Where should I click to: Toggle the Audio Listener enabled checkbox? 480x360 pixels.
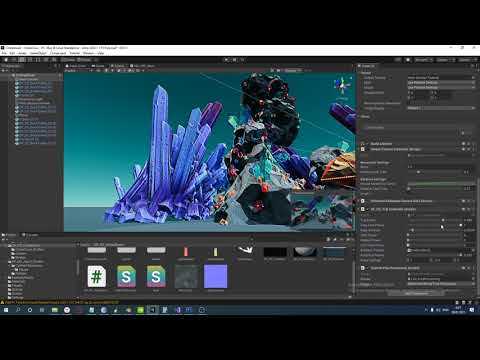[x=368, y=144]
